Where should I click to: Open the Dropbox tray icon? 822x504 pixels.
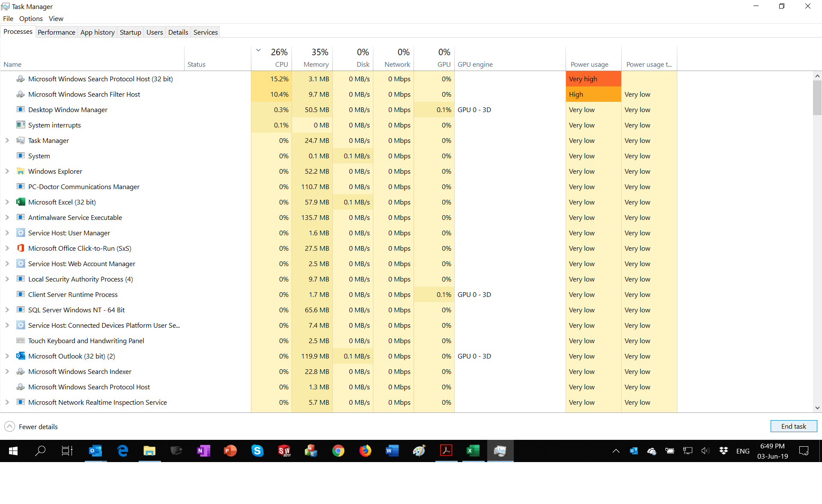pyautogui.click(x=724, y=451)
